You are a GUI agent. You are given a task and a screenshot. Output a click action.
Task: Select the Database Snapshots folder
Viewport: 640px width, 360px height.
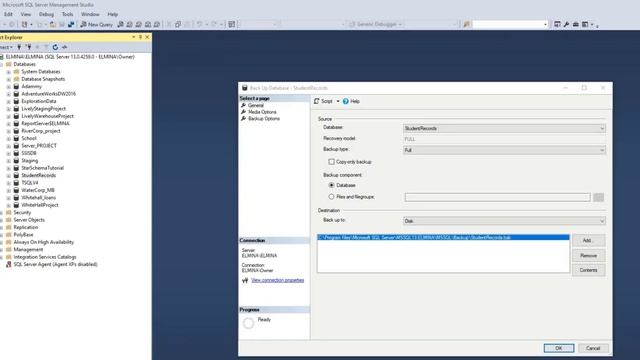tap(43, 79)
